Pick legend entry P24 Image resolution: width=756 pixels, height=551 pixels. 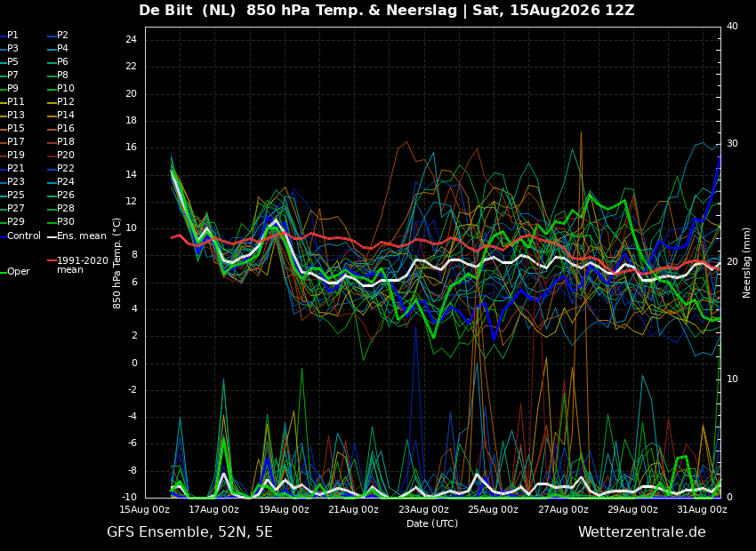pos(66,181)
